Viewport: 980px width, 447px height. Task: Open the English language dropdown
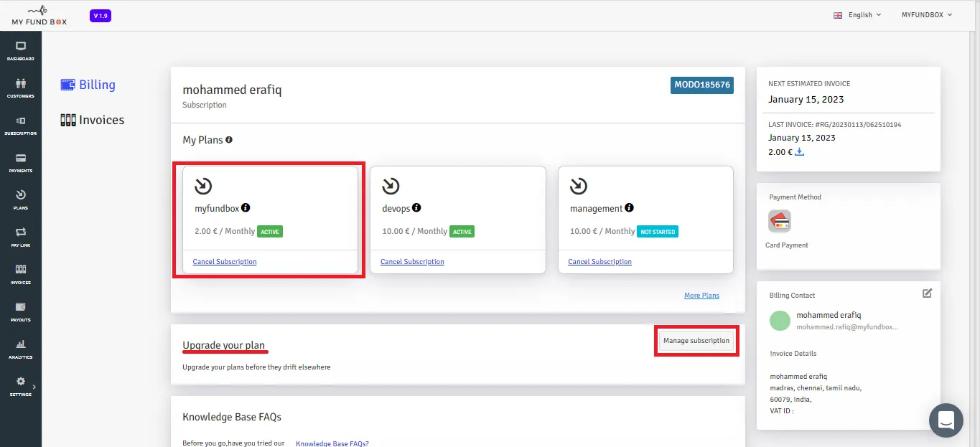[857, 15]
